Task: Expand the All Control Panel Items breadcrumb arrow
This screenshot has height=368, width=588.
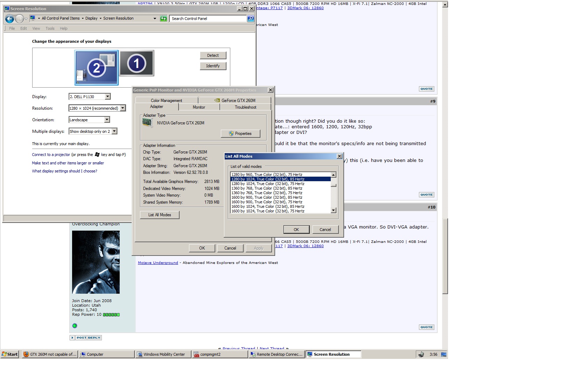Action: (x=83, y=19)
